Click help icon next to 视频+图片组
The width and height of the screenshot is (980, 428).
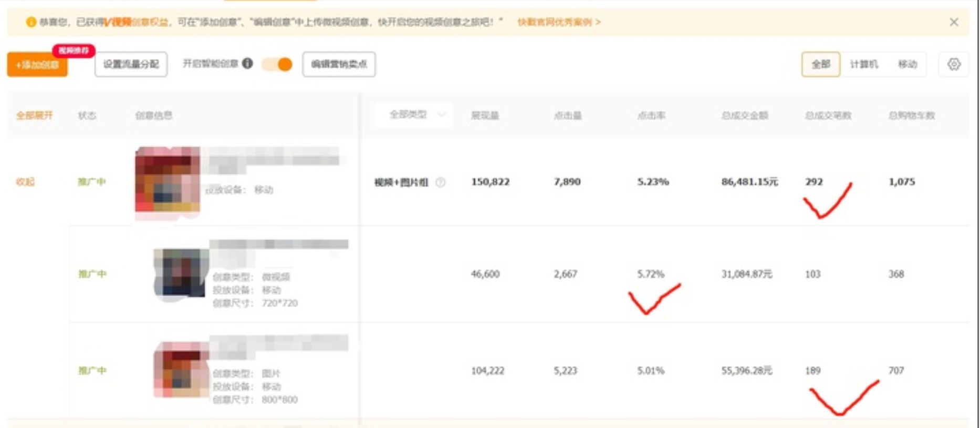441,182
